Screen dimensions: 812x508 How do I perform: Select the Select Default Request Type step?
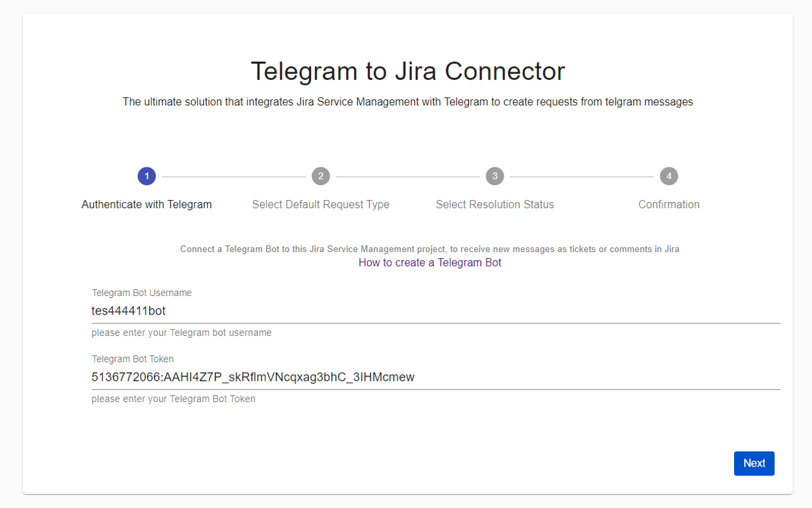pos(320,205)
